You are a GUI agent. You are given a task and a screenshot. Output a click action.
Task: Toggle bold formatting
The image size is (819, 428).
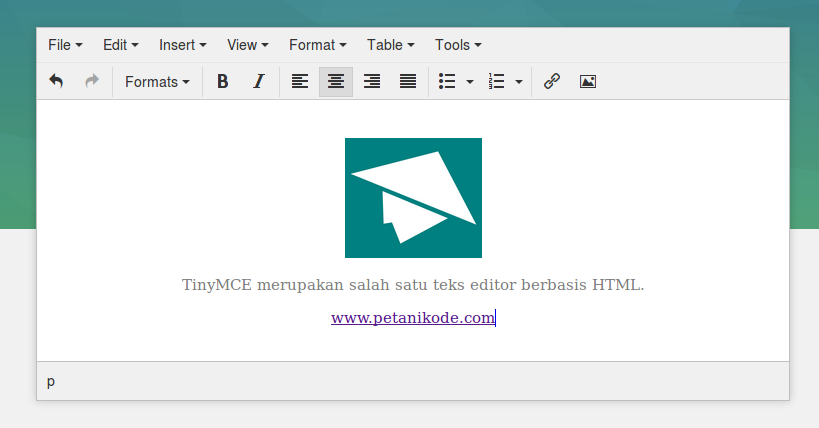(223, 82)
